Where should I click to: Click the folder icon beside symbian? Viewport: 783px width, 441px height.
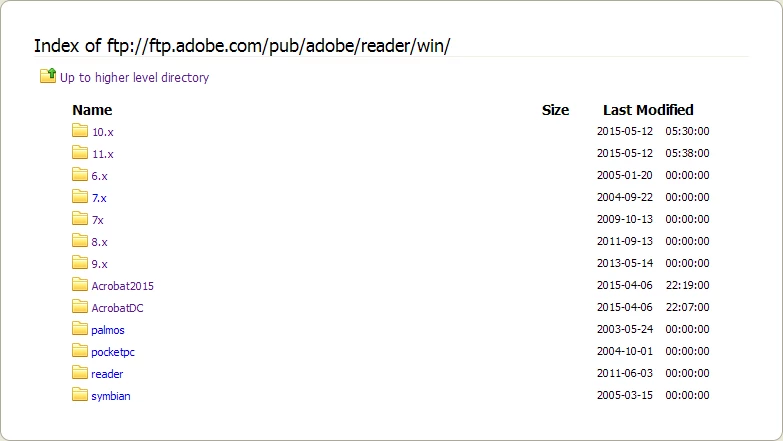pos(79,395)
